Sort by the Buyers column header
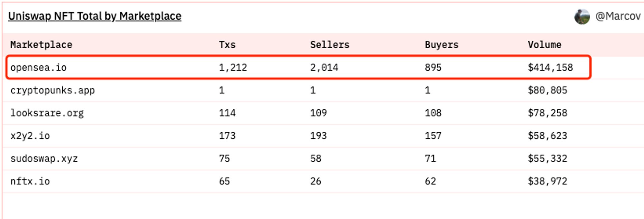 point(441,45)
